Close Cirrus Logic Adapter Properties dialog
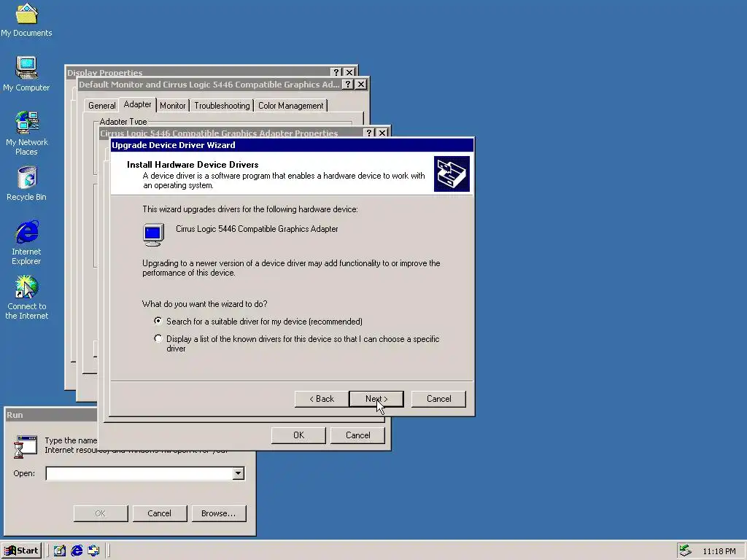The image size is (747, 560). pyautogui.click(x=382, y=133)
